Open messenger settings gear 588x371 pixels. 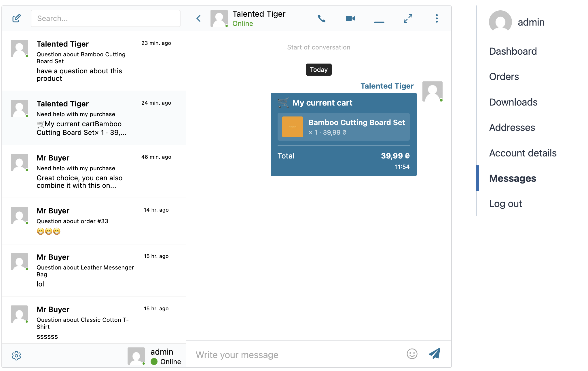coord(16,355)
